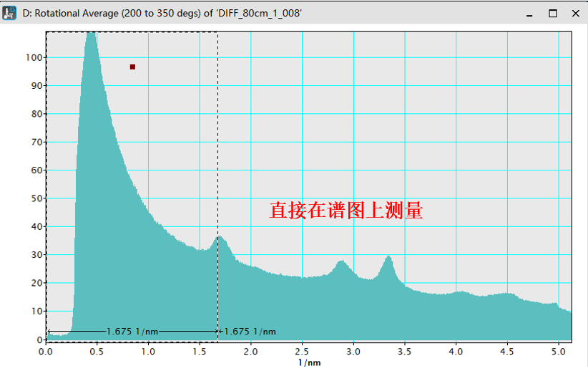Screen dimensions: 588x371
Task: Click the peak near 1.7 1/nm
Action: click(219, 238)
